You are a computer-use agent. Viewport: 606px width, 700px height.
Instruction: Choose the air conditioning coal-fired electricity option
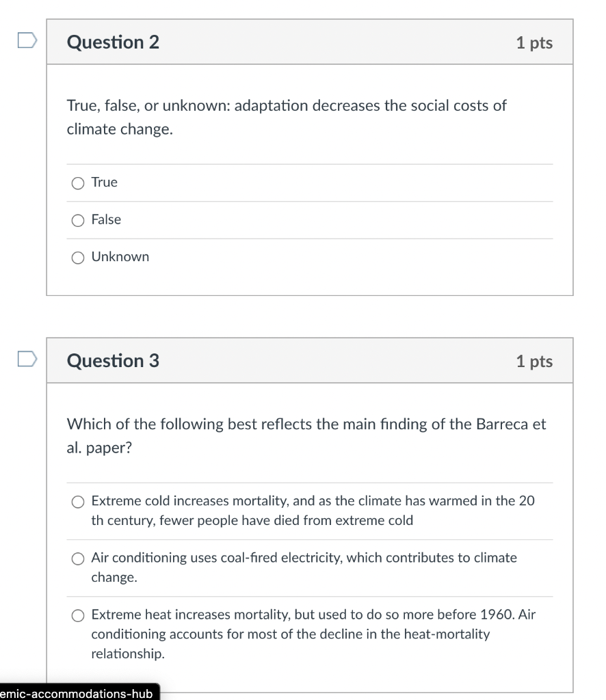tap(78, 558)
